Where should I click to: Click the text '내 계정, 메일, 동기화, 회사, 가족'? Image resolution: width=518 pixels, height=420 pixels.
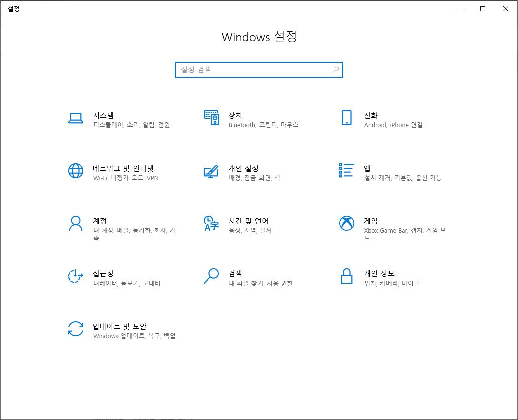tap(135, 234)
